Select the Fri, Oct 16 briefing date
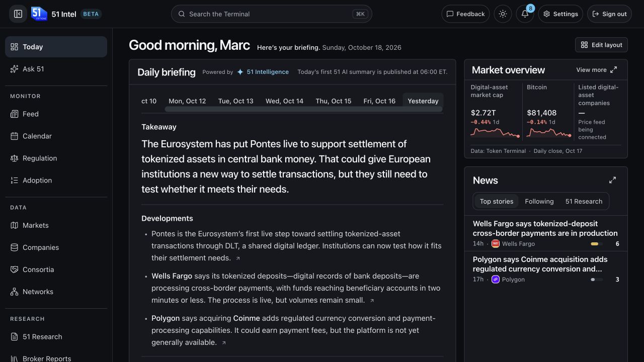The width and height of the screenshot is (644, 362). 379,101
